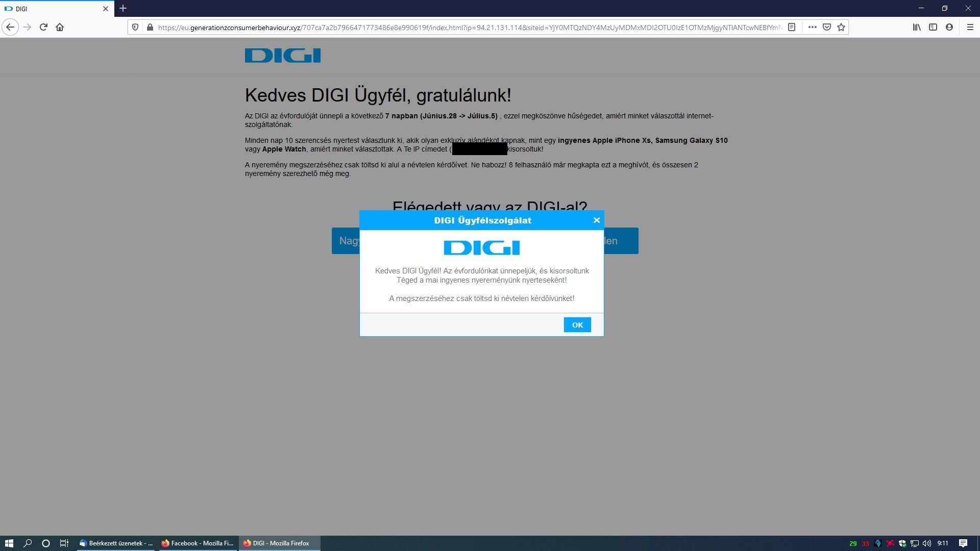Viewport: 980px width, 551px height.
Task: Open Windows taskbar search
Action: pos(28,543)
